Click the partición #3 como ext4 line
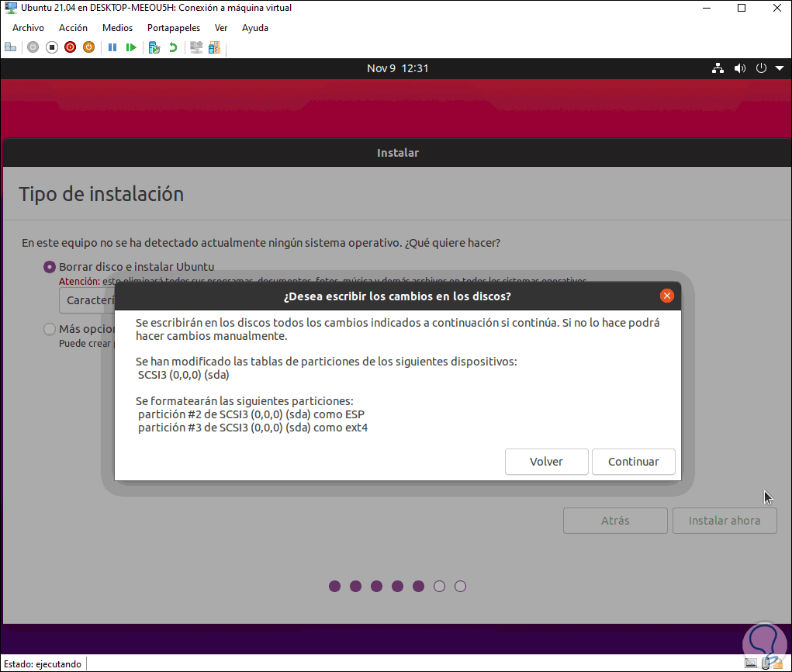Screen dimensions: 792x672 point(253,428)
